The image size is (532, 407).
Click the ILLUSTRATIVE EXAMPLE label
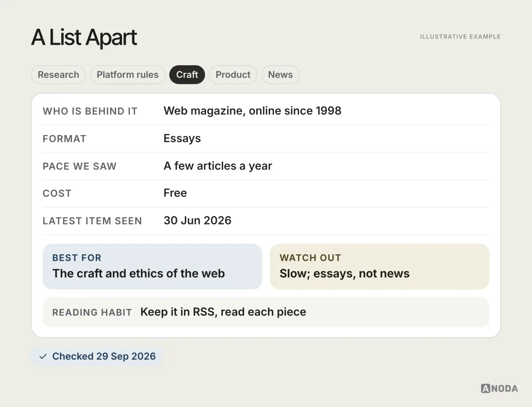click(x=460, y=37)
